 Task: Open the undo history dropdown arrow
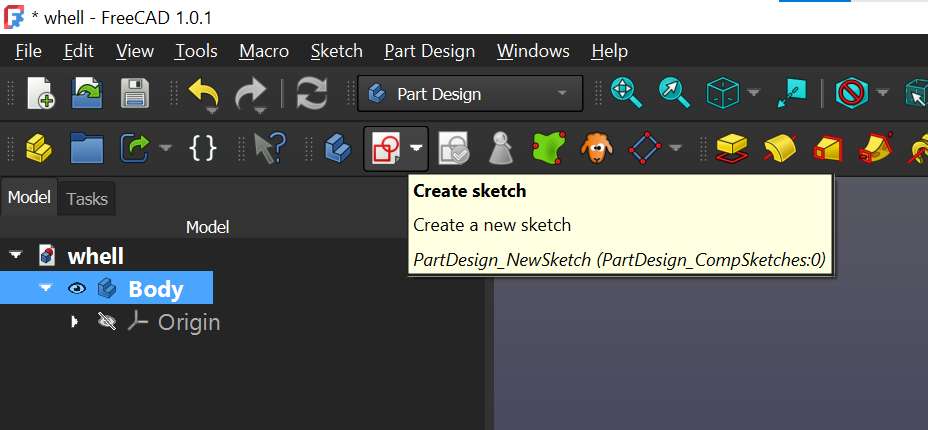[x=211, y=111]
